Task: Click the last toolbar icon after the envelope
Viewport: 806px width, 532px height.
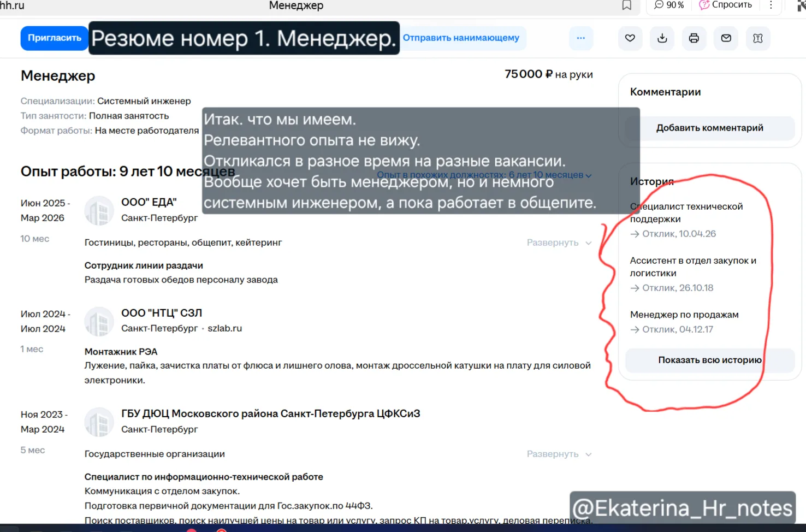Action: click(x=758, y=38)
